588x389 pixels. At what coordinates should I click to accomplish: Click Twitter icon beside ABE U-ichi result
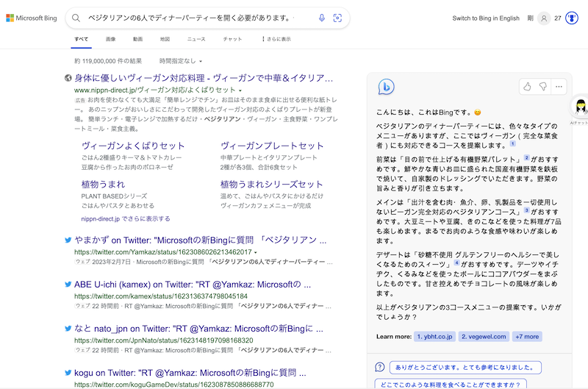pyautogui.click(x=68, y=285)
